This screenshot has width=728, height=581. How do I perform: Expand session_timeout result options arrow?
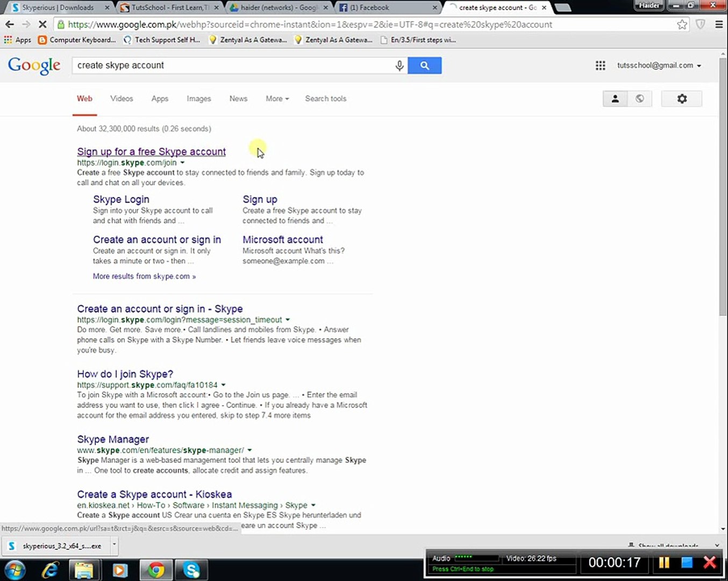(288, 320)
